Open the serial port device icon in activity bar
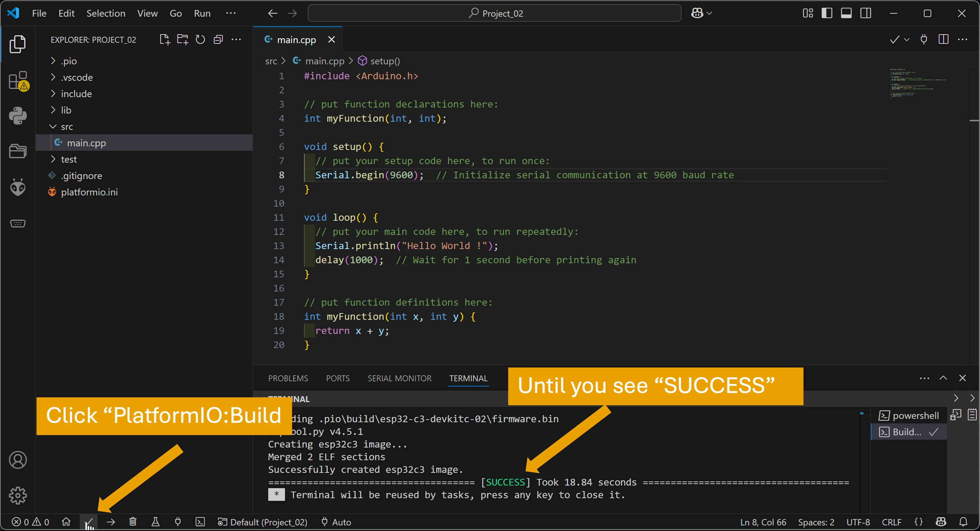The width and height of the screenshot is (980, 531). tap(18, 223)
